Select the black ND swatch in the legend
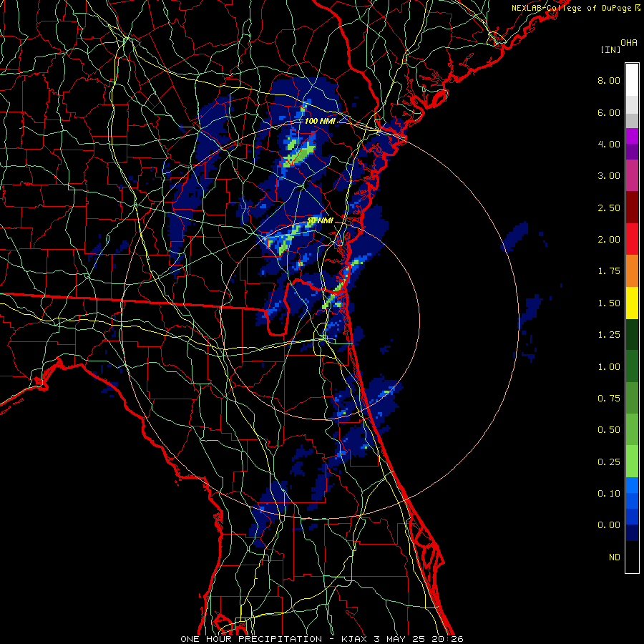 coord(632,557)
